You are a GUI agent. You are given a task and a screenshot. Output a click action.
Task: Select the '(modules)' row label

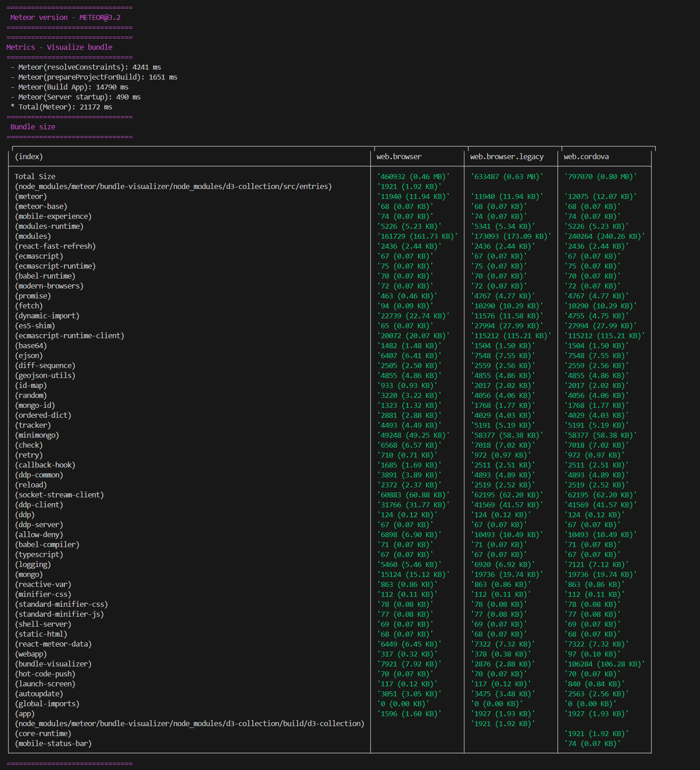[33, 236]
